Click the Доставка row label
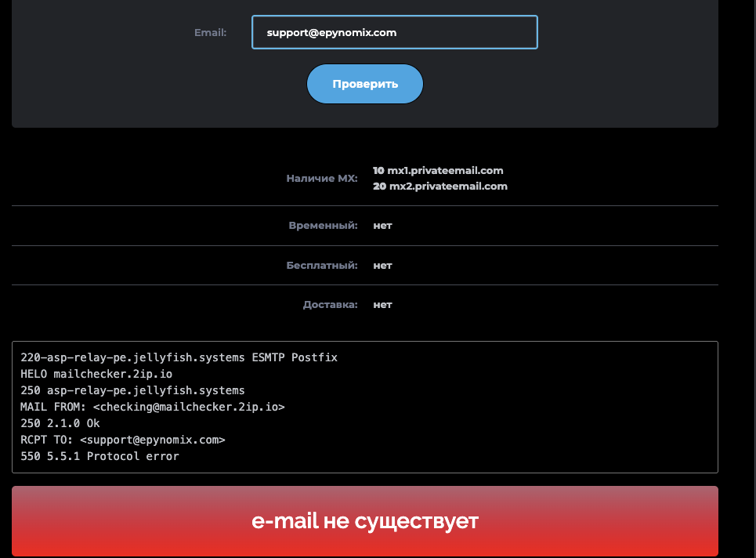 tap(330, 305)
